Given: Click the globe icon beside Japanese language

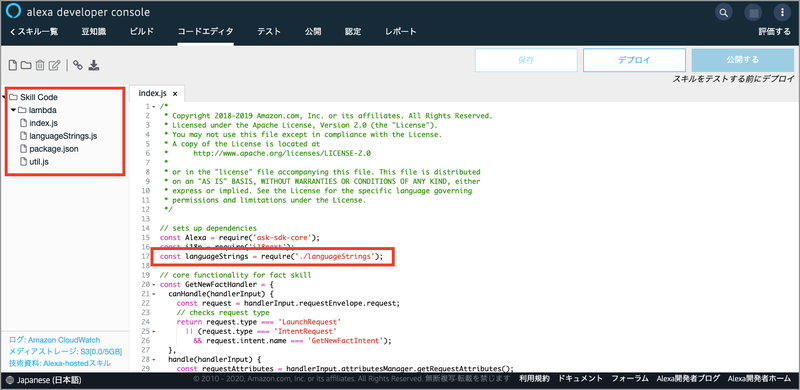Looking at the screenshot, I should [x=11, y=380].
